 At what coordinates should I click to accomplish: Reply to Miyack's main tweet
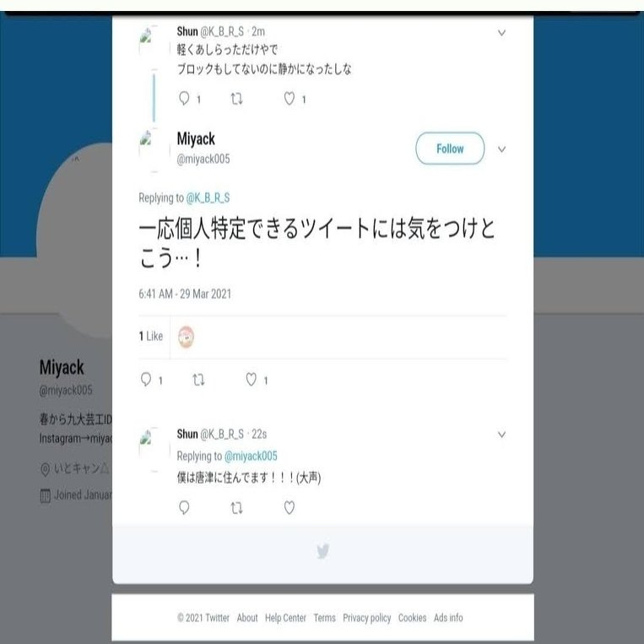click(146, 380)
